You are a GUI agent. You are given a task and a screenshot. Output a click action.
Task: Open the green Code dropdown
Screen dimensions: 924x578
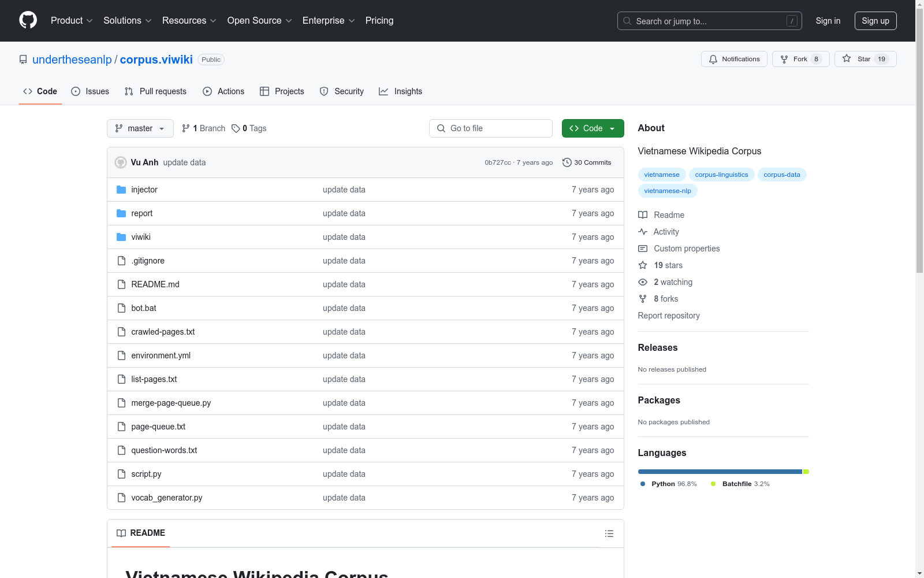[x=593, y=128]
